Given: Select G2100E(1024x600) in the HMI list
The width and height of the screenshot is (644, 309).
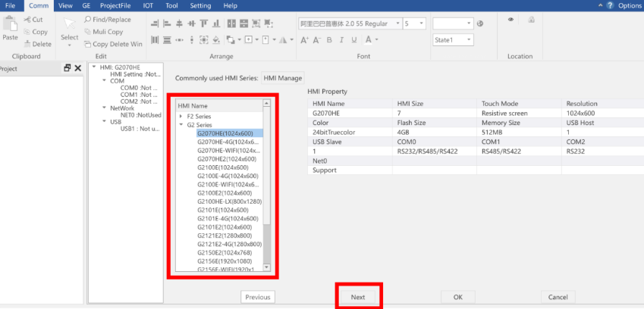Looking at the screenshot, I should click(222, 167).
